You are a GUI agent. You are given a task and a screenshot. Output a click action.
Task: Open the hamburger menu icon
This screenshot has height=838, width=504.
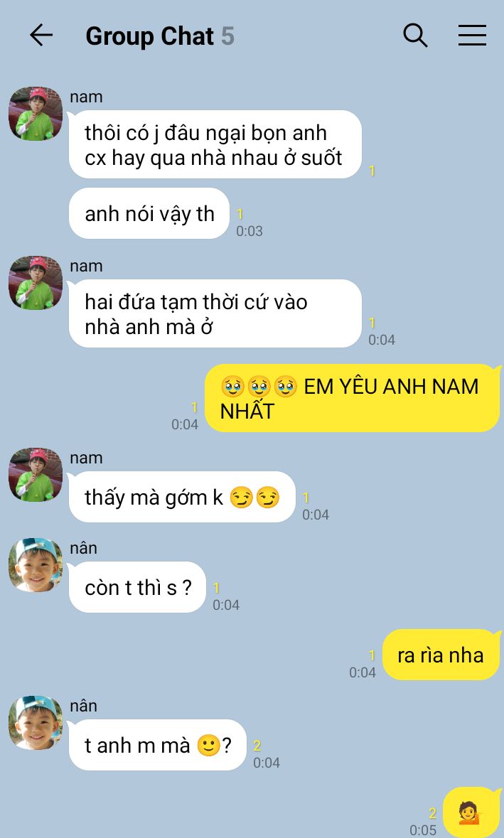click(472, 36)
